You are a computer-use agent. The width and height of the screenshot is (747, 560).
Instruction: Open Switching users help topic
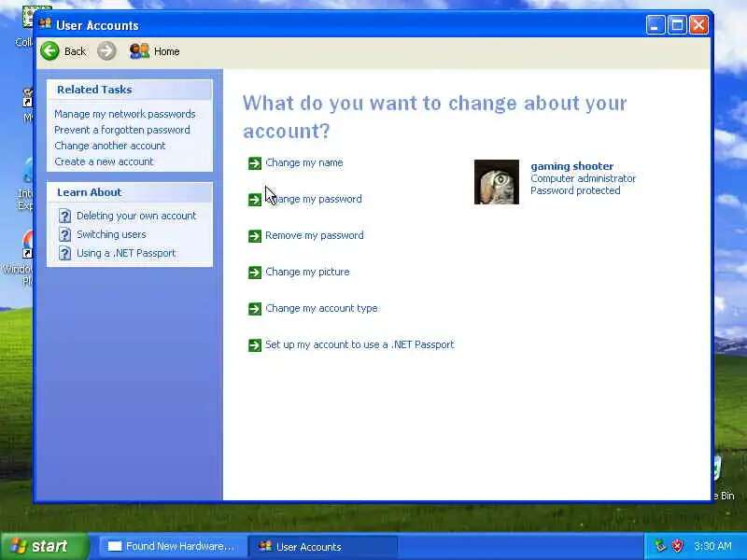(x=111, y=234)
